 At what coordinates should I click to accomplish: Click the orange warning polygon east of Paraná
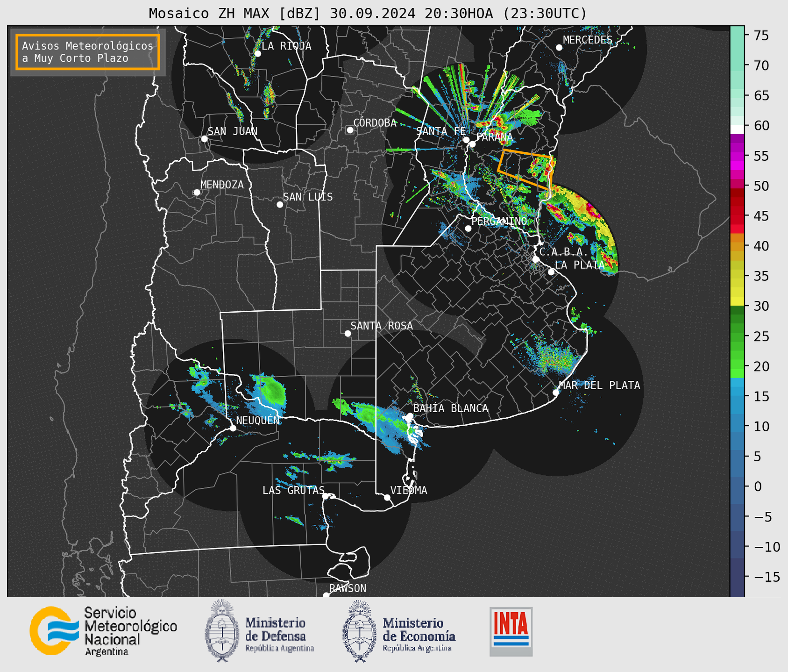pos(525,169)
